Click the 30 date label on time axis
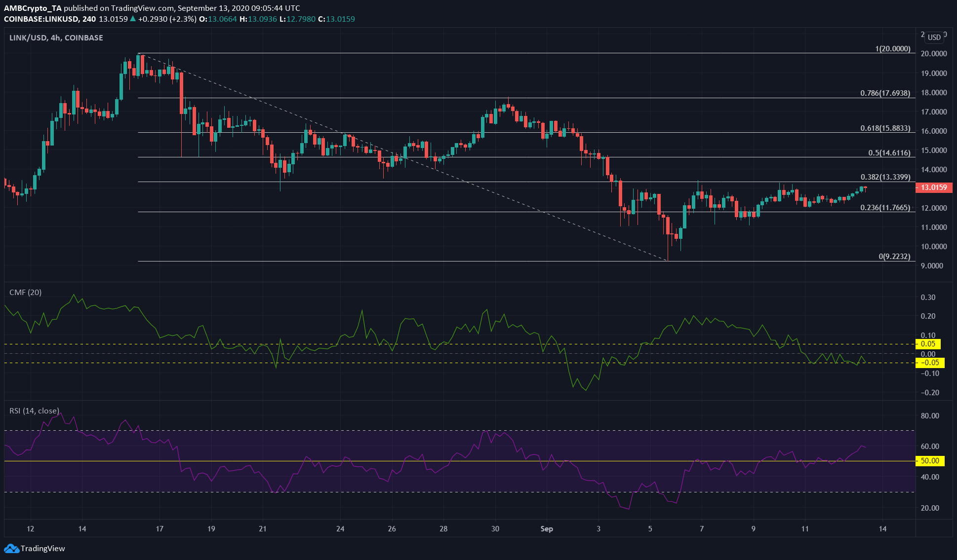Viewport: 957px width, 560px height. point(495,529)
